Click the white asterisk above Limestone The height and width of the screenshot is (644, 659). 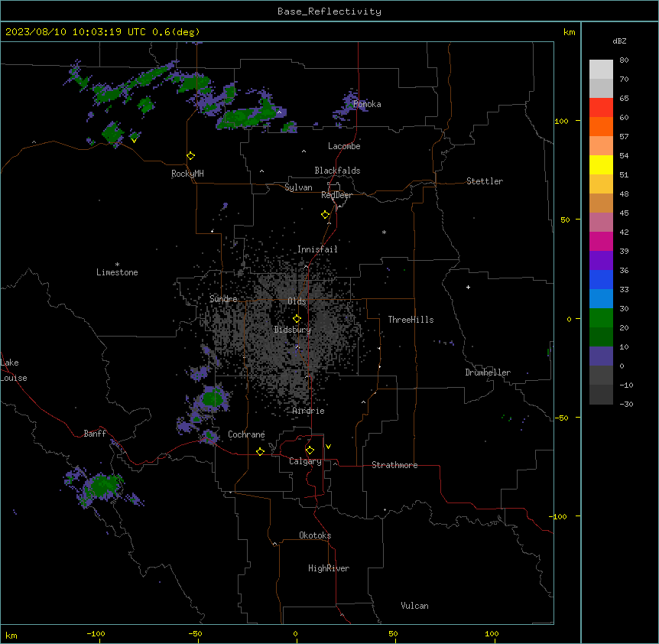pyautogui.click(x=117, y=265)
